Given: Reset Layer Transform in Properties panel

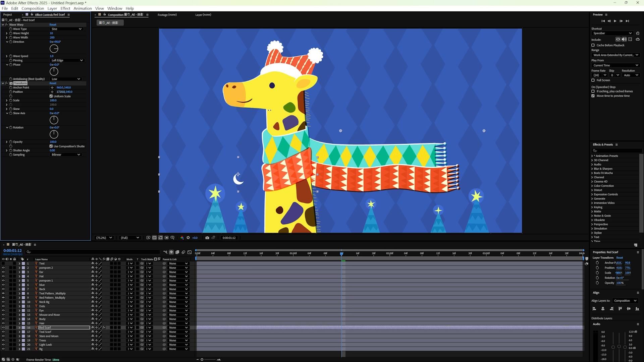Looking at the screenshot, I should (619, 258).
